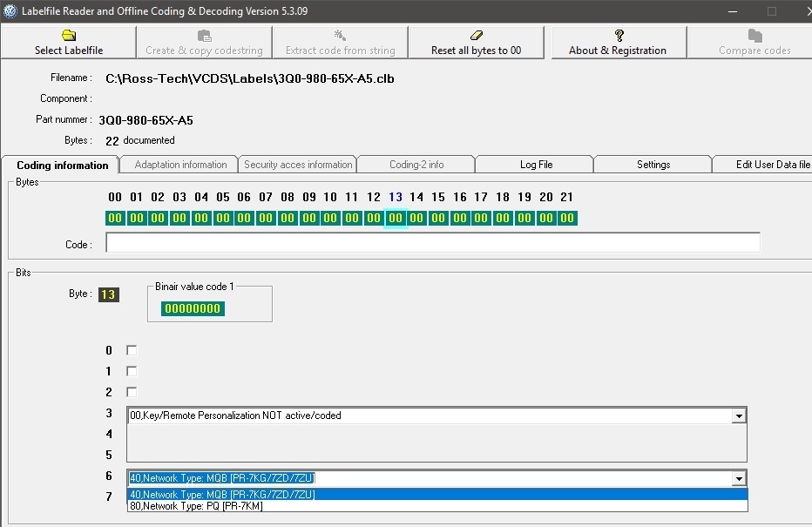Click the VW app logo in title bar
The width and height of the screenshot is (812, 527).
point(10,10)
